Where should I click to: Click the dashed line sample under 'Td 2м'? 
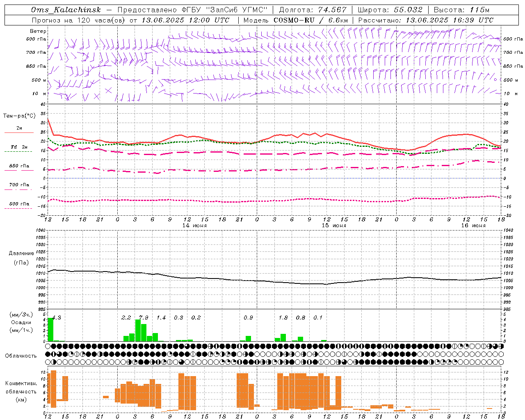click(x=18, y=152)
